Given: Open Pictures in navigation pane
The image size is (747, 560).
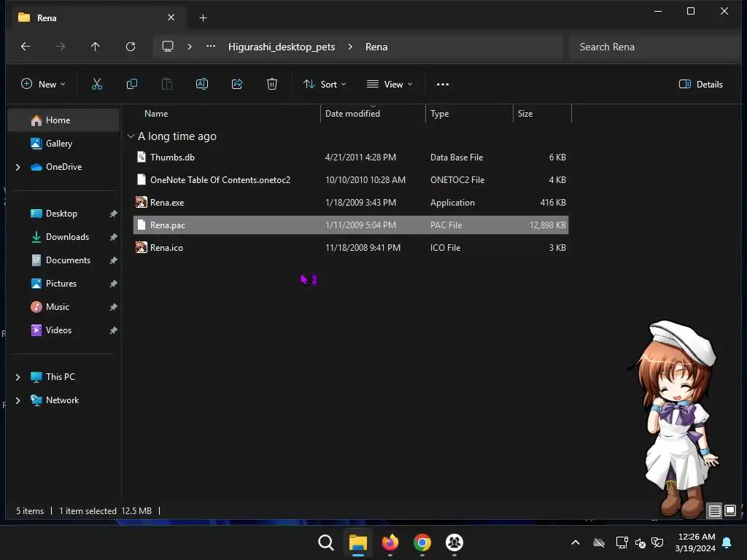Looking at the screenshot, I should click(x=63, y=284).
